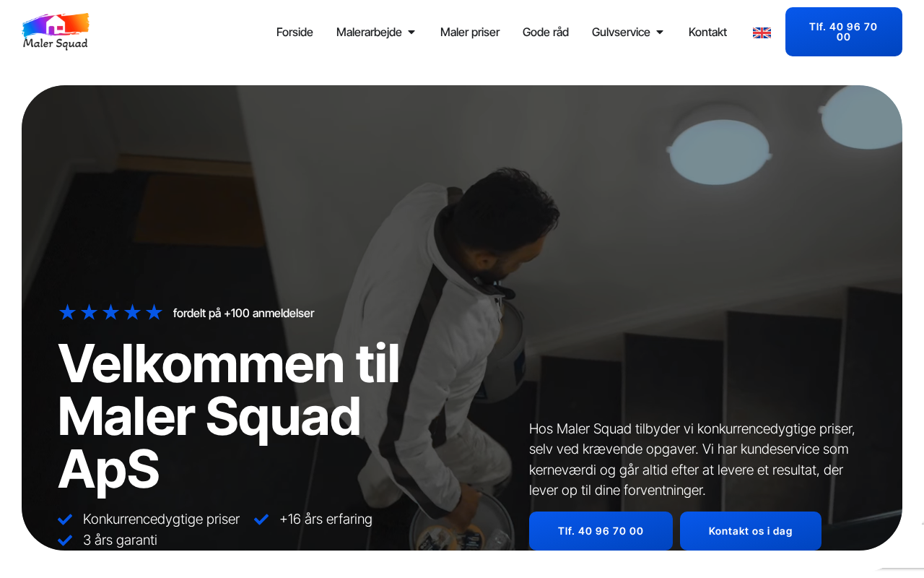Go to the Maler priser page
This screenshot has height=578, width=924.
coord(470,33)
